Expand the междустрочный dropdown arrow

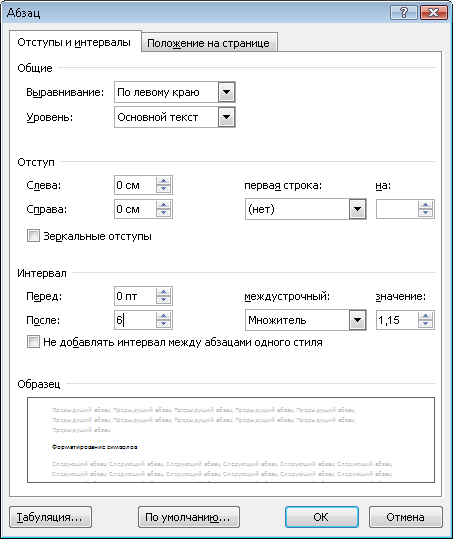(x=357, y=320)
